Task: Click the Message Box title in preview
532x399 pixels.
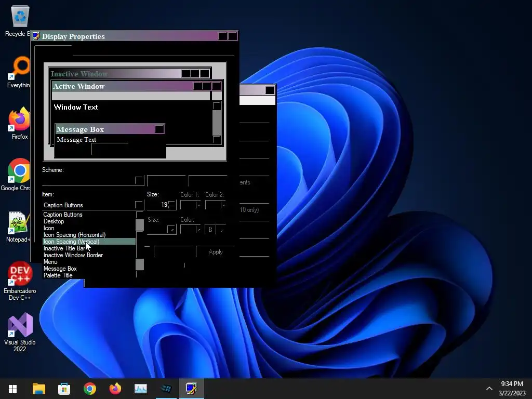Action: pos(80,129)
